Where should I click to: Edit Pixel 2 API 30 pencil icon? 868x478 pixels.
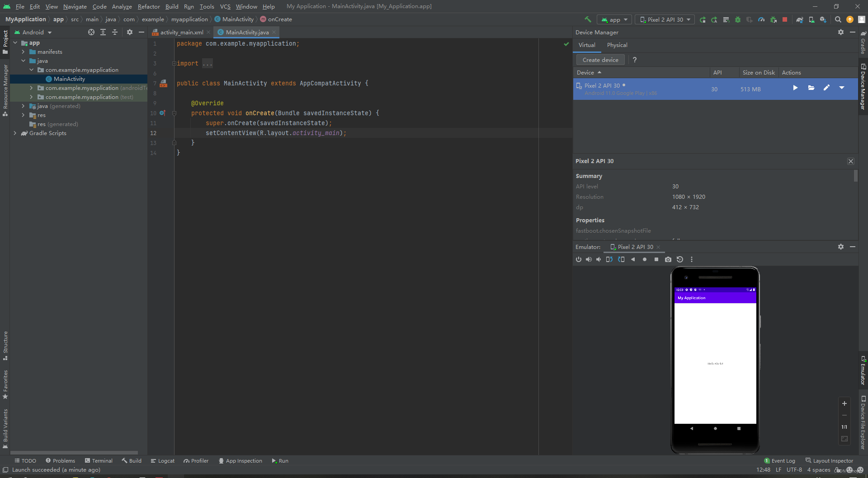826,88
